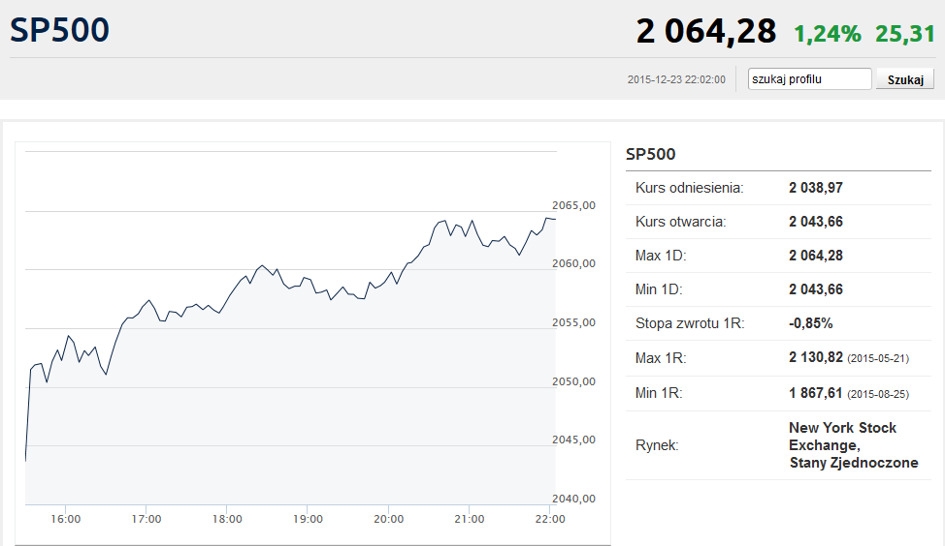The width and height of the screenshot is (945, 546).
Task: Click the 2015-12-23 22:02:00 timestamp
Action: tap(676, 80)
